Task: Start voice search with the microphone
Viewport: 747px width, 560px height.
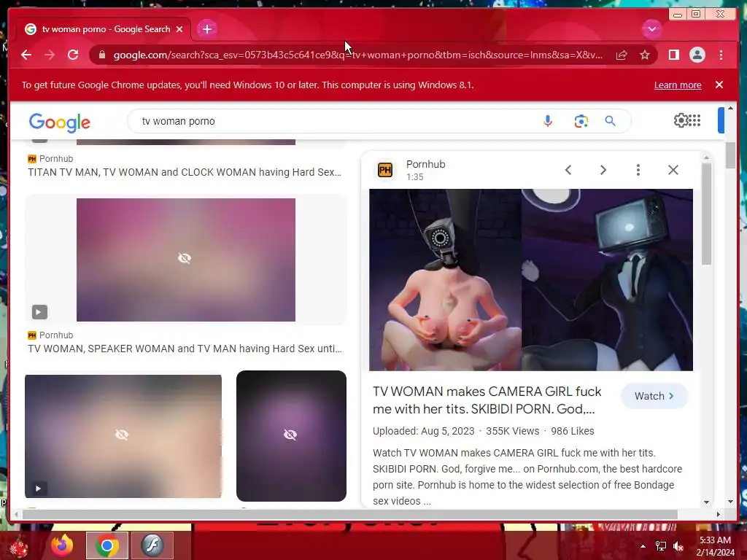Action: pyautogui.click(x=548, y=121)
